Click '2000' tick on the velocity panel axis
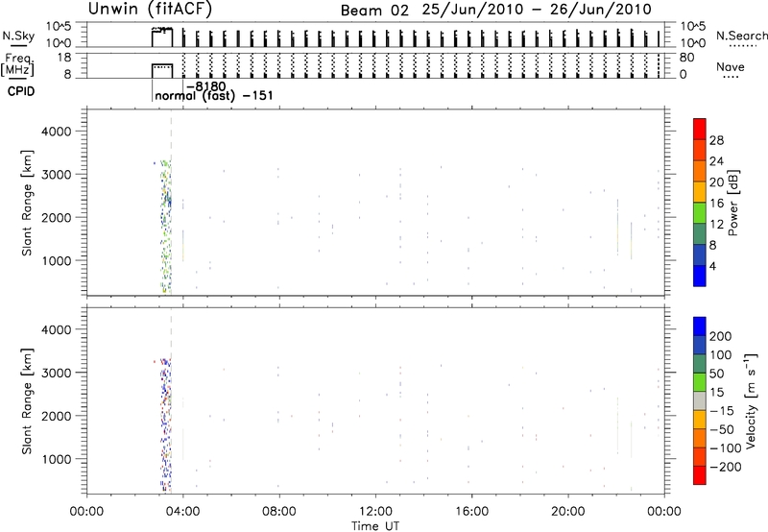 [57, 416]
